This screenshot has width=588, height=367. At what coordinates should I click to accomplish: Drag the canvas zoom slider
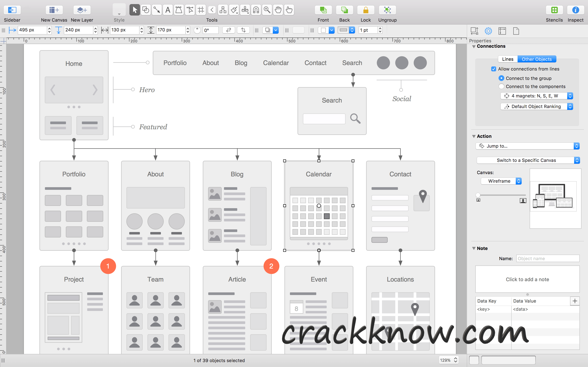pos(478,195)
